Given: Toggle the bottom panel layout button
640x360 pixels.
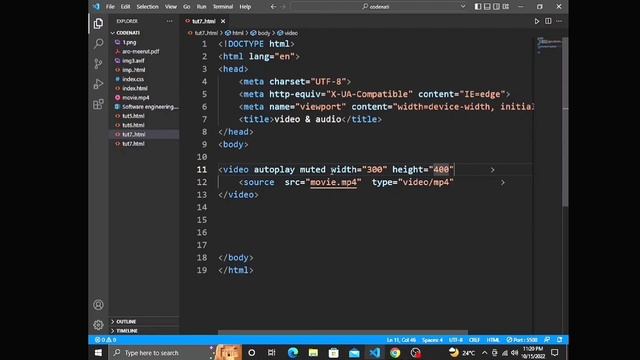Looking at the screenshot, I should pyautogui.click(x=487, y=7).
